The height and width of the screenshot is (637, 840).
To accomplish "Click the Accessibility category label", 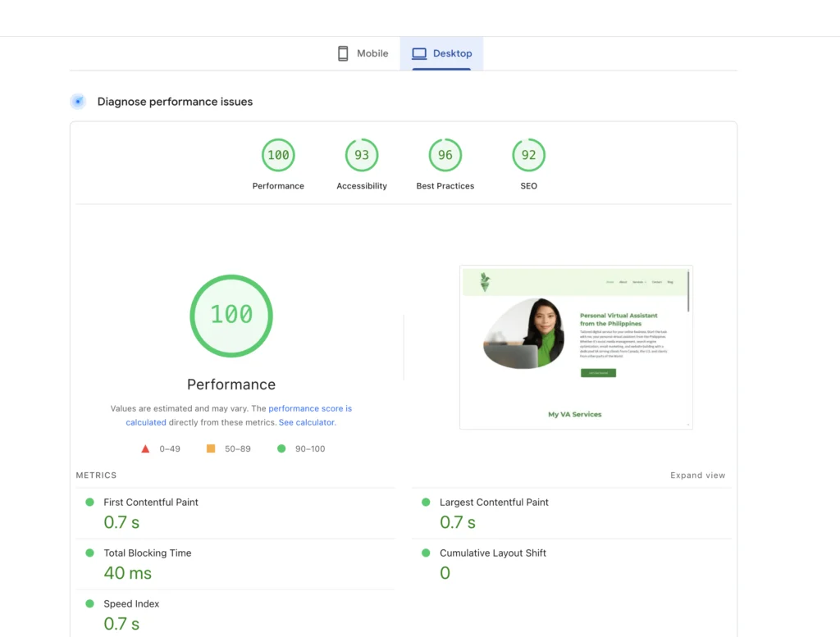I will pyautogui.click(x=362, y=186).
